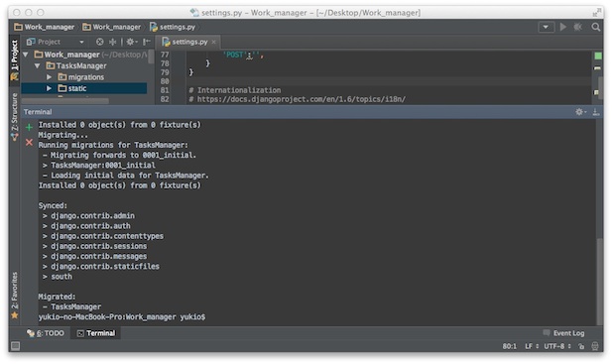
Task: Click editor line number 81
Action: click(165, 90)
